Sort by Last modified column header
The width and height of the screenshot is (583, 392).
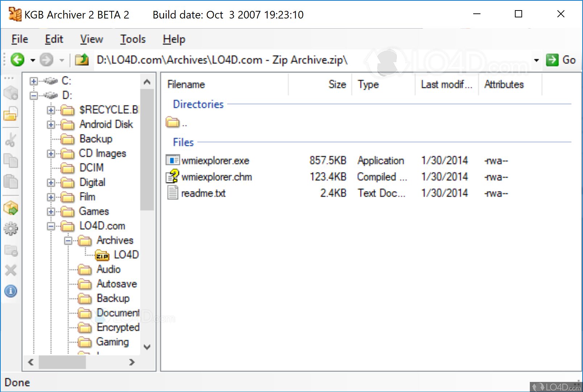pyautogui.click(x=446, y=84)
